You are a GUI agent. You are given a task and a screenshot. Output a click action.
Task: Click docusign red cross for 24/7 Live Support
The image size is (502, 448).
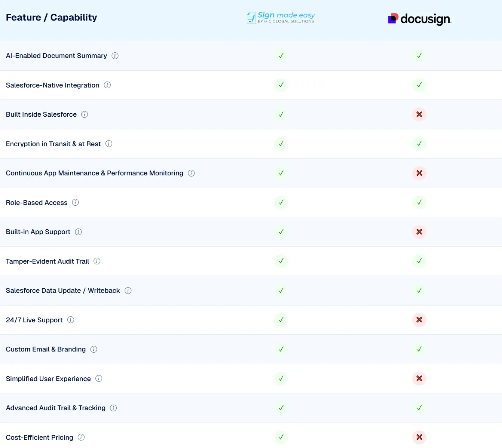(x=419, y=320)
